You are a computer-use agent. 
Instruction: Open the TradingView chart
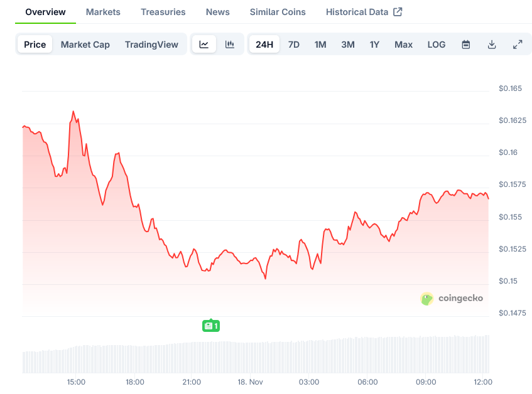[x=151, y=45]
